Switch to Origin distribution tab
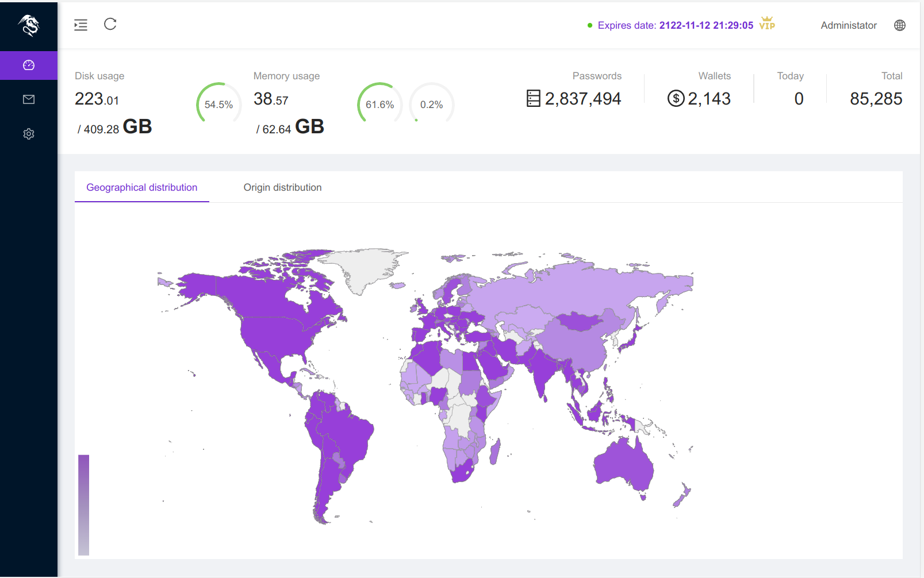 282,187
